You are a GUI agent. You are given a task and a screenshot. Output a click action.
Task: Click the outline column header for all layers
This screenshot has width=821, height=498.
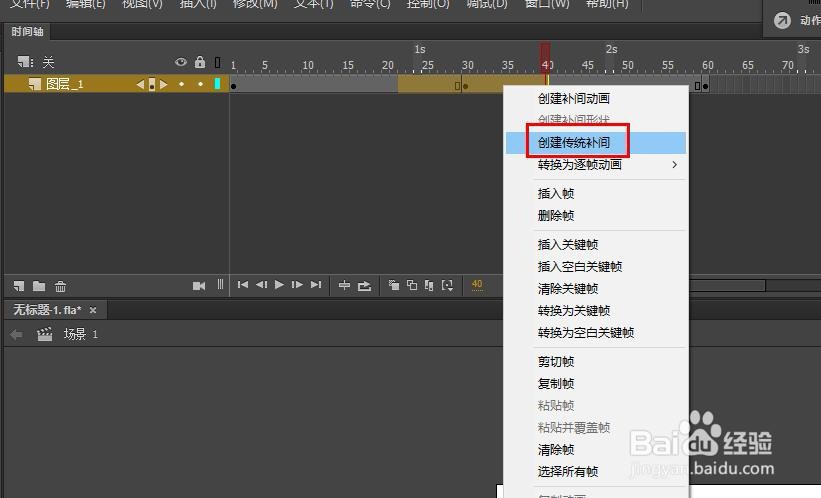coord(218,63)
